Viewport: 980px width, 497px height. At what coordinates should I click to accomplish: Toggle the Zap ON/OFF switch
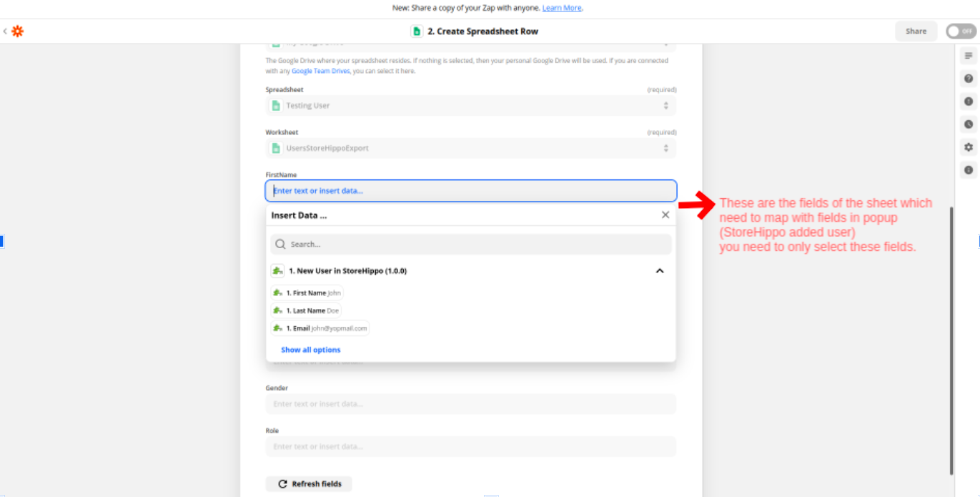pyautogui.click(x=961, y=31)
